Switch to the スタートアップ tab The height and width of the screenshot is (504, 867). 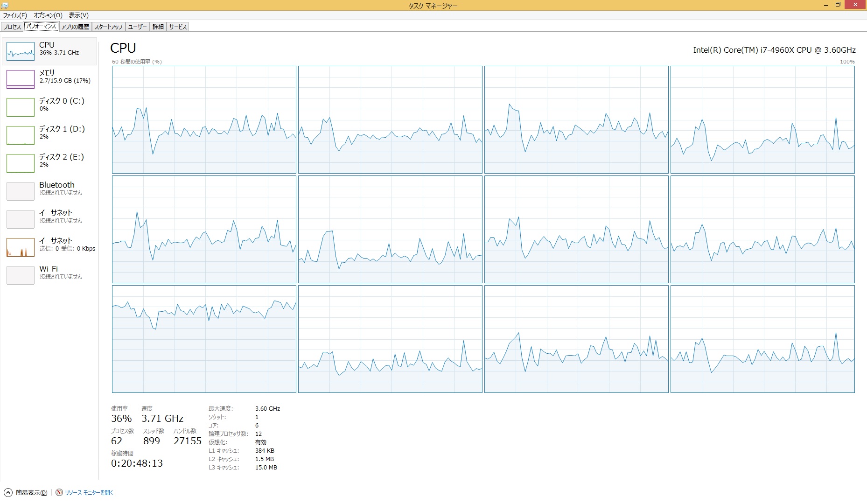[x=109, y=27]
